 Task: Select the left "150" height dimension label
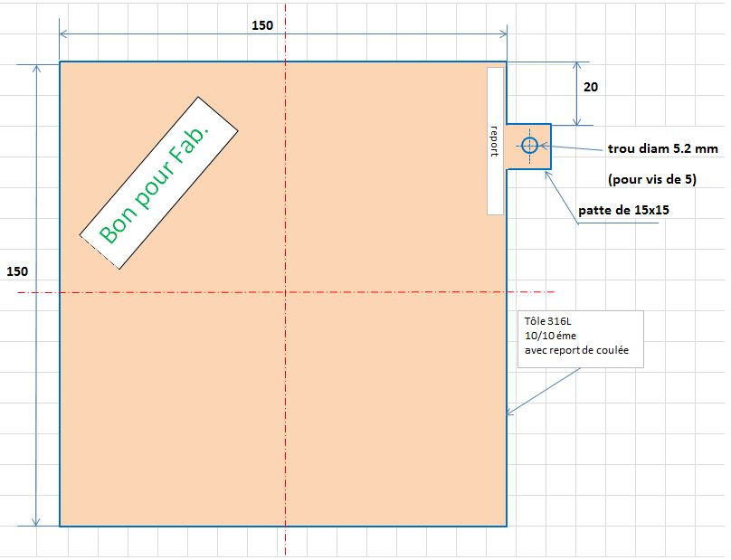click(17, 271)
